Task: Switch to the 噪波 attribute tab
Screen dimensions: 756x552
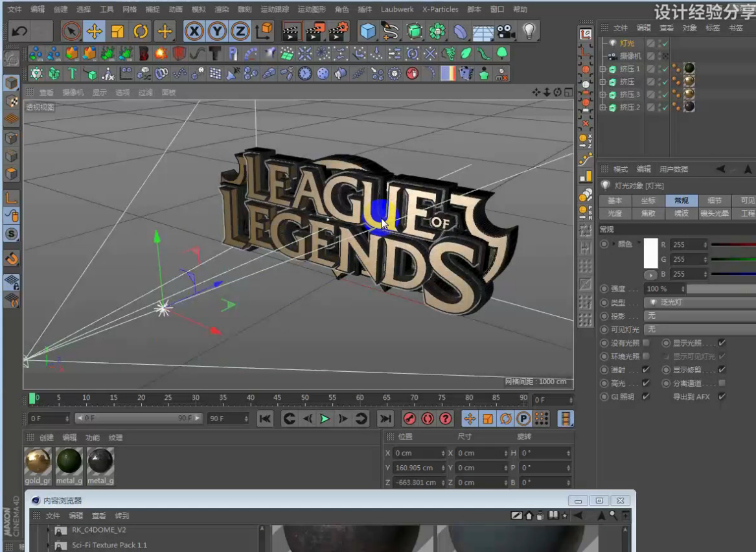Action: 682,213
